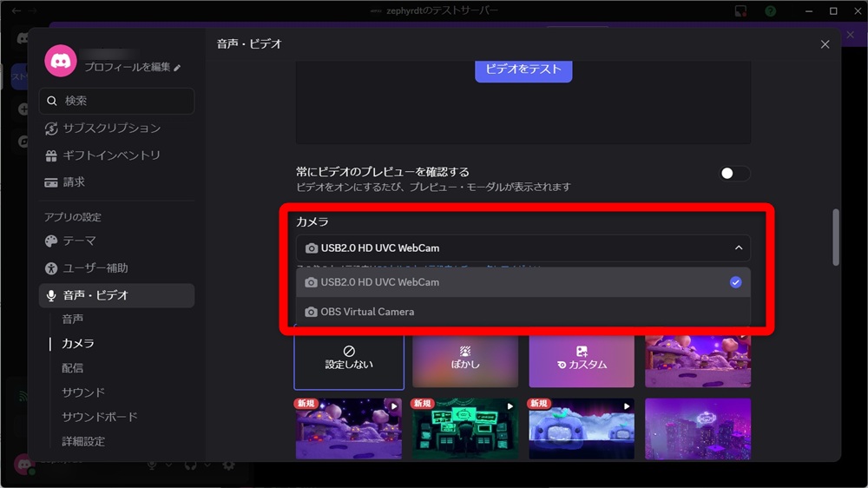Select the purple city night background
The height and width of the screenshot is (488, 868).
coord(698,429)
